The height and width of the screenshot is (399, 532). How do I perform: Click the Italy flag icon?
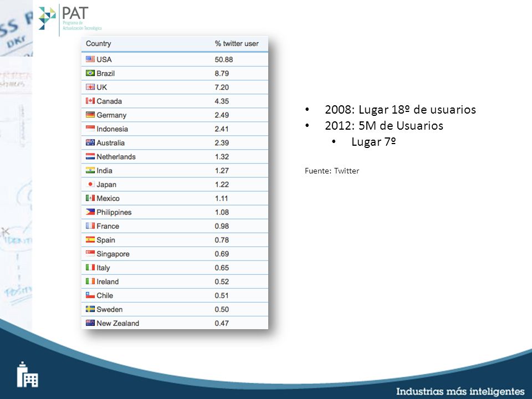[90, 267]
